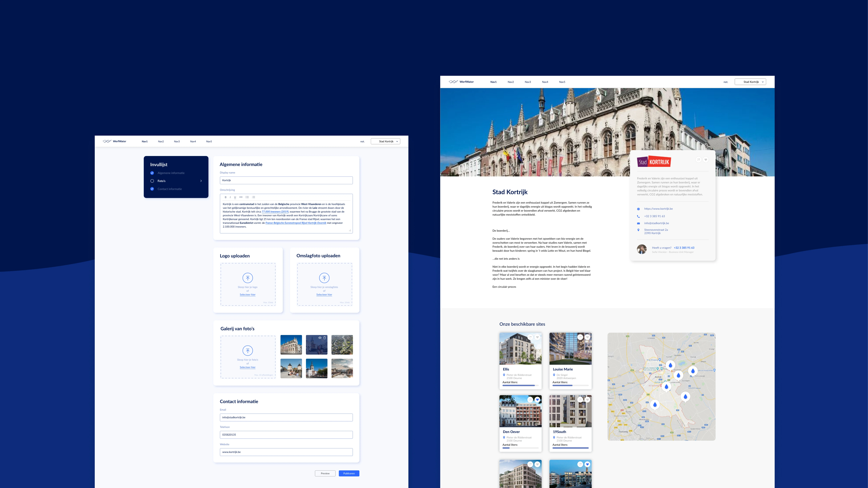The image size is (868, 488).
Task: Insert a numbered list in the editor
Action: click(253, 197)
